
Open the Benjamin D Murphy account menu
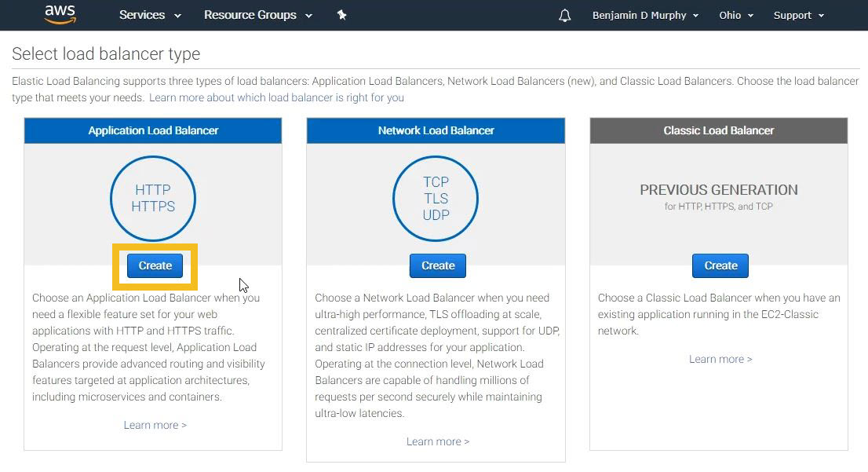[645, 16]
